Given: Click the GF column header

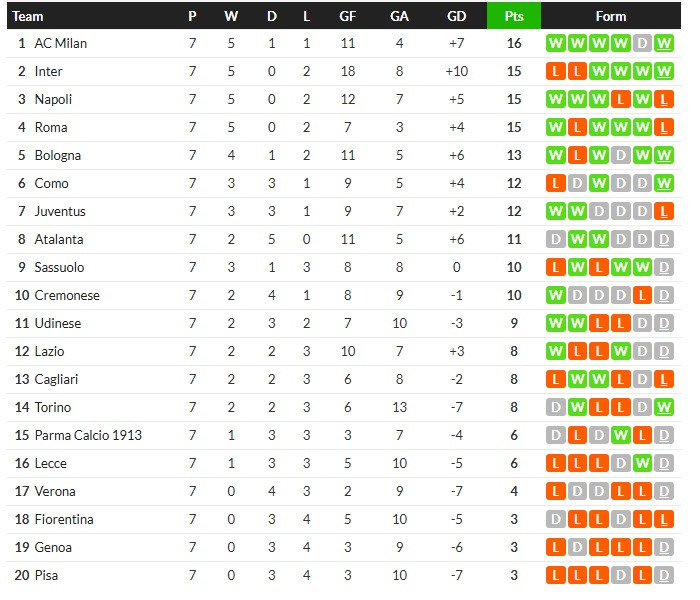Looking at the screenshot, I should pyautogui.click(x=347, y=16).
